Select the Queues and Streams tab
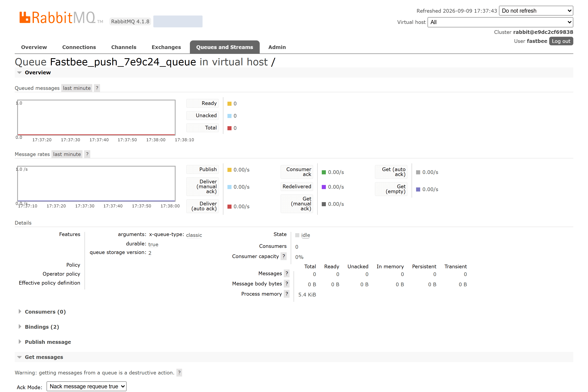 click(225, 47)
